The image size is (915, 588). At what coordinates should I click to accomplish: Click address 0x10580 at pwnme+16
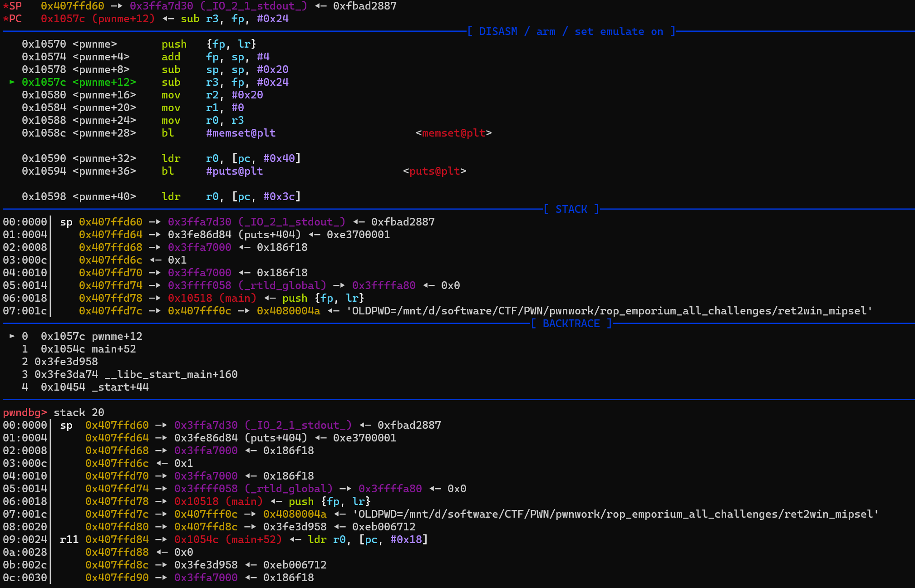pyautogui.click(x=44, y=95)
